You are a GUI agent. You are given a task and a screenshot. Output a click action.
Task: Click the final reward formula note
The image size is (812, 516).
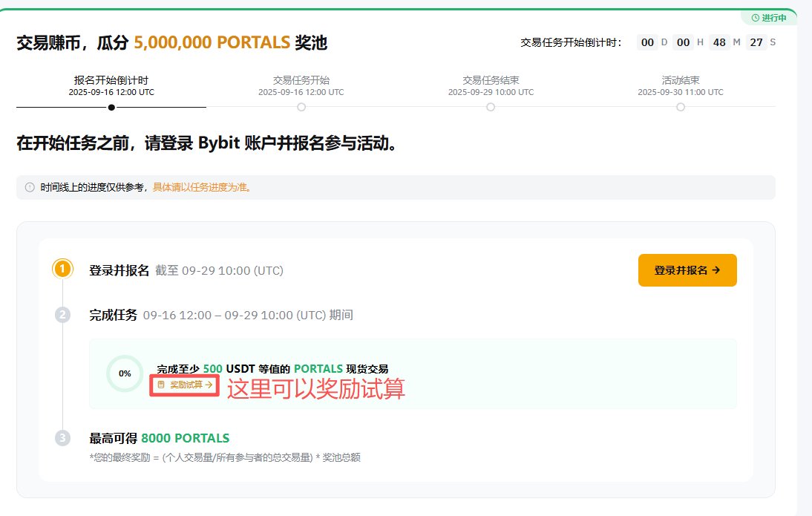(225, 457)
